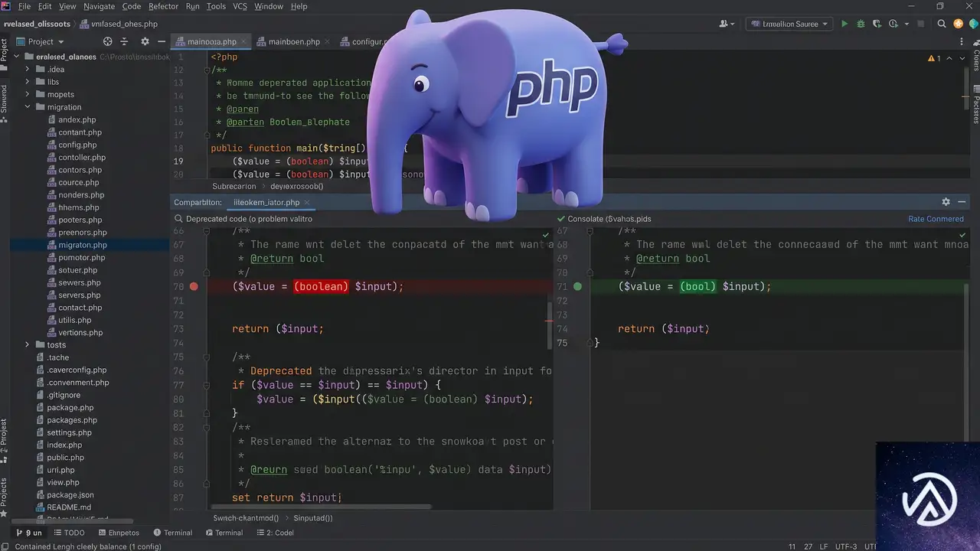Open the Elnpetos bottom tab
The height and width of the screenshot is (551, 980).
tap(117, 533)
